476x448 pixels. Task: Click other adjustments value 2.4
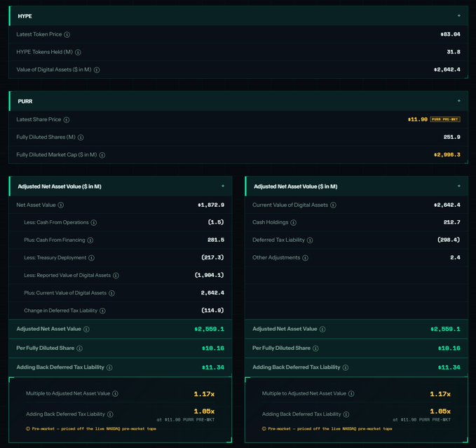click(455, 257)
